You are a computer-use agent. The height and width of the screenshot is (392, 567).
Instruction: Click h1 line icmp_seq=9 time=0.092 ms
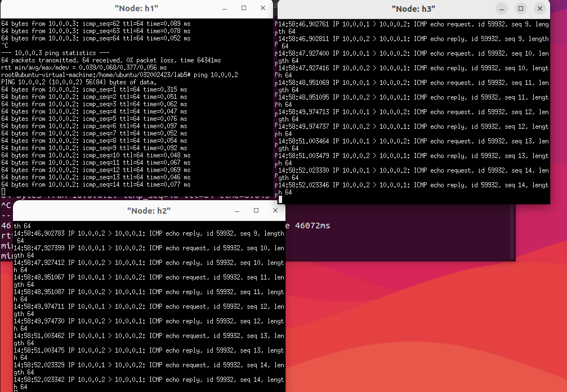94,148
